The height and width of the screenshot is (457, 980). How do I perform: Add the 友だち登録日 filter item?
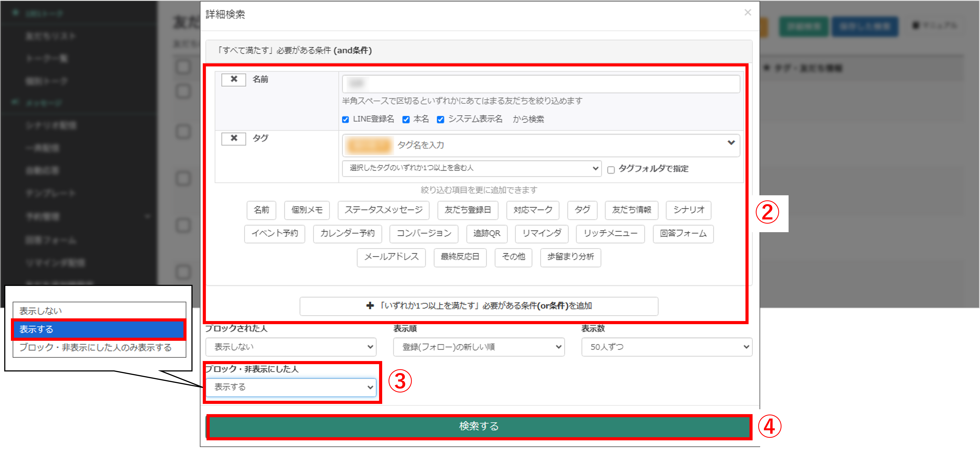coord(468,210)
